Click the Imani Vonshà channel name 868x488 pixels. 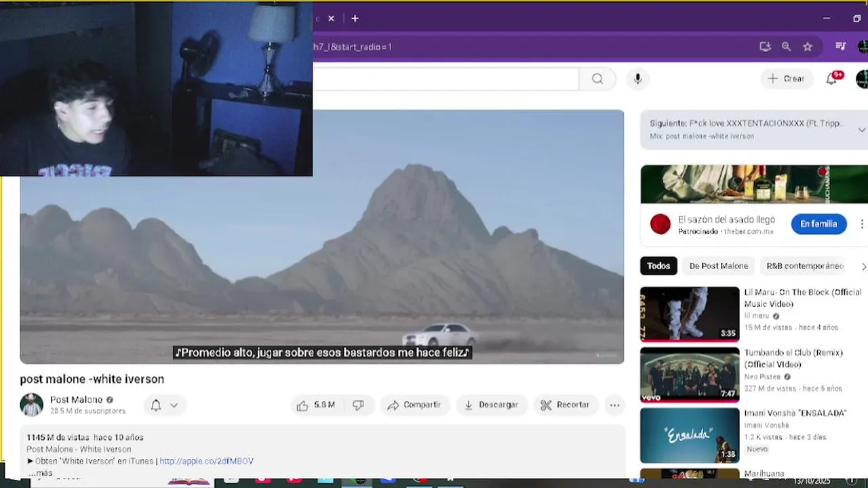coord(766,426)
